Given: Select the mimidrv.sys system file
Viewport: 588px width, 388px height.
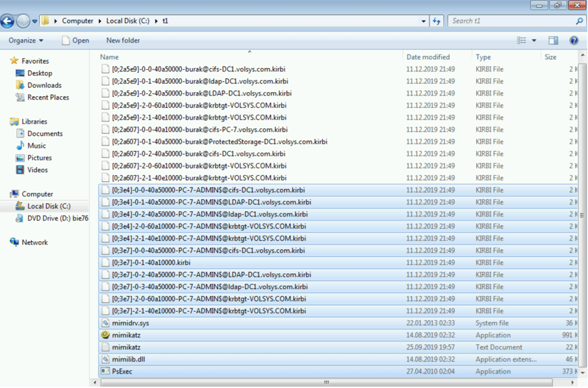Looking at the screenshot, I should tap(130, 323).
